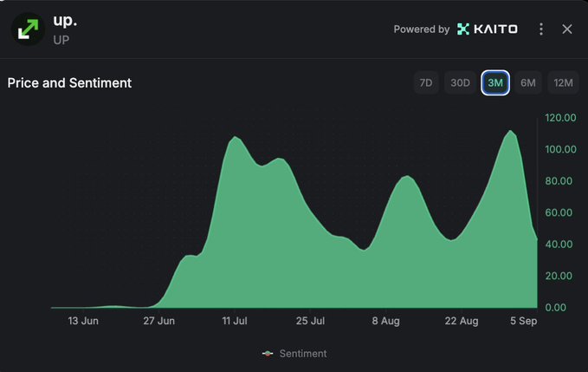Click the 'Powered by' text
The height and width of the screenshot is (372, 588).
(x=422, y=29)
